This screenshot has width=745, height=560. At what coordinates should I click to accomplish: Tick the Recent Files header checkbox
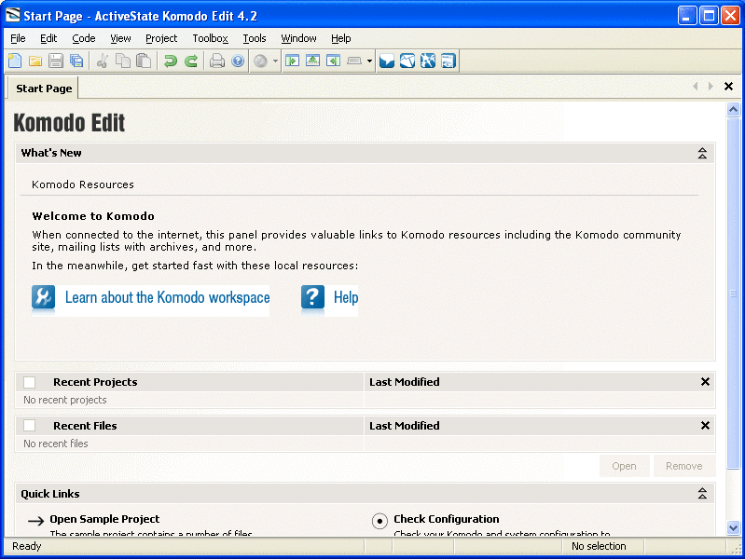pyautogui.click(x=30, y=426)
